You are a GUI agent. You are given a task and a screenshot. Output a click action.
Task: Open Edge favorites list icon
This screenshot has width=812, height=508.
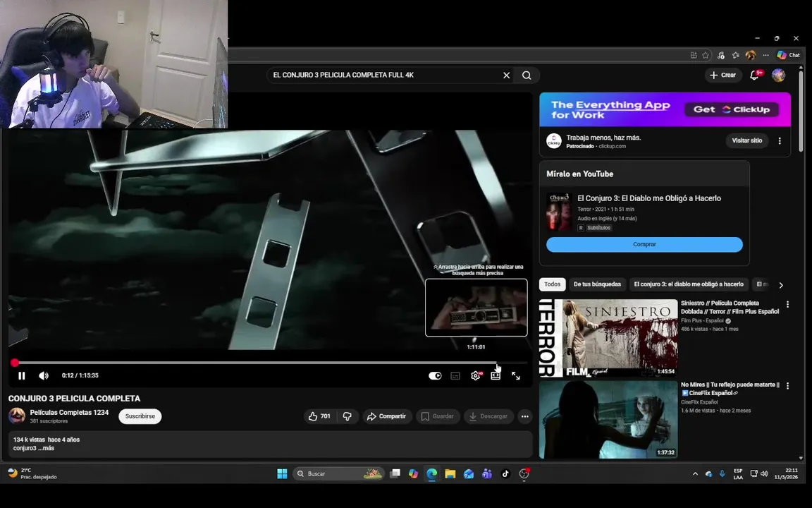[x=736, y=55]
